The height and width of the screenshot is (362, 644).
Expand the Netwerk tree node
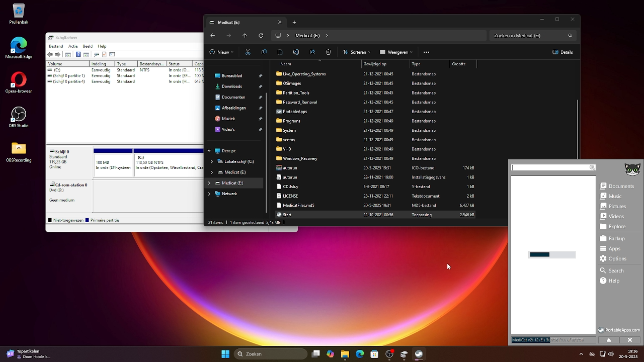tap(209, 194)
